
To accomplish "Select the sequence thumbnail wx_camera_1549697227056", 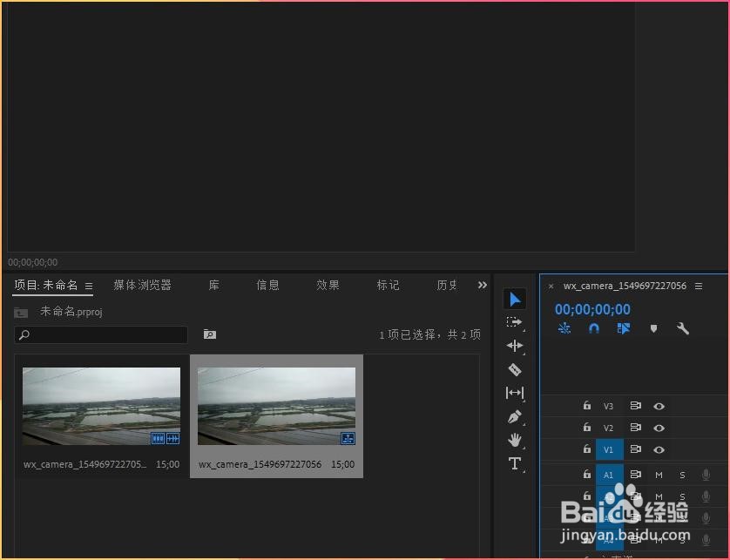I will 276,406.
